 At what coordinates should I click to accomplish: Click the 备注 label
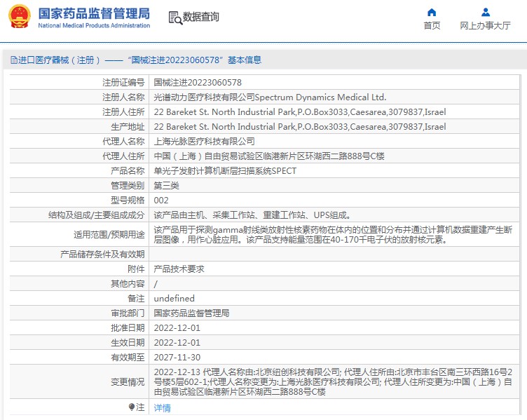(x=136, y=299)
